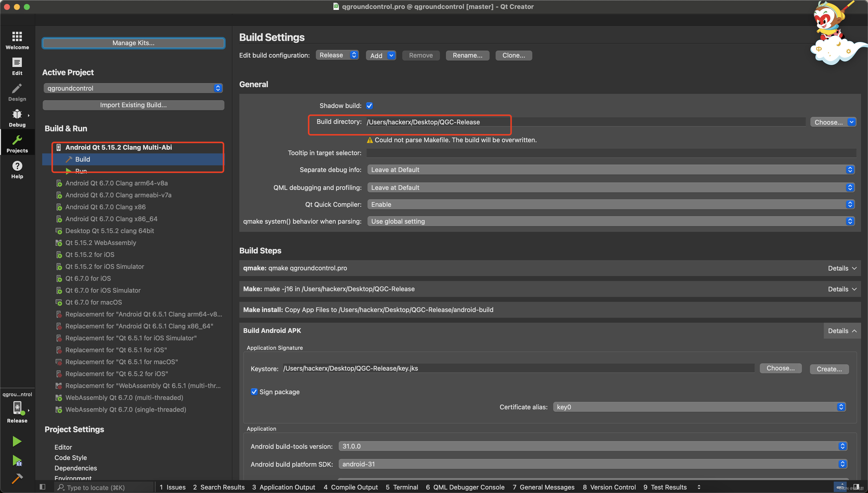Click the Build hammer icon under Android kit
Image resolution: width=868 pixels, height=493 pixels.
pos(69,159)
